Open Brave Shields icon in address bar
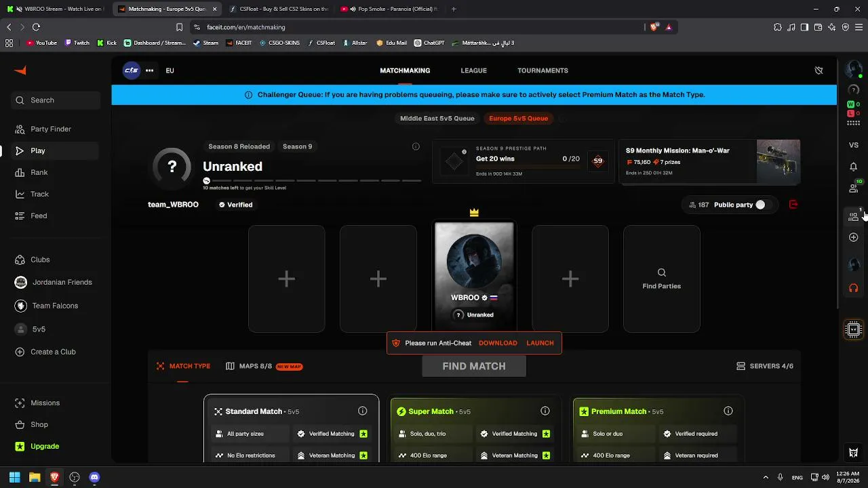Viewport: 868px width, 488px height. [654, 27]
